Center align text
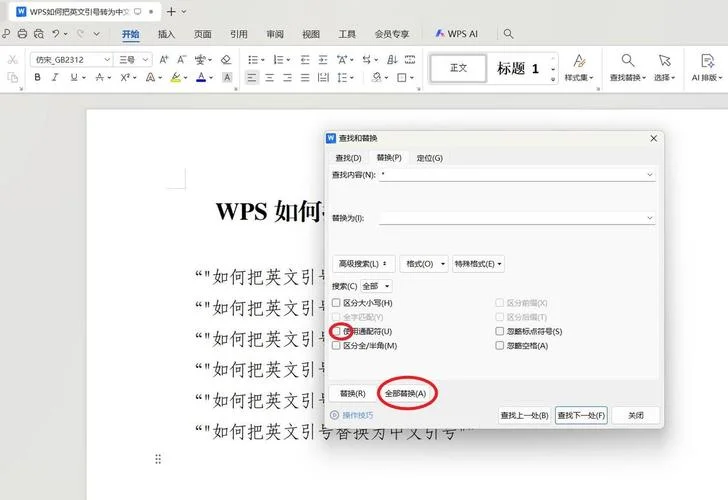728x500 pixels. click(x=270, y=78)
